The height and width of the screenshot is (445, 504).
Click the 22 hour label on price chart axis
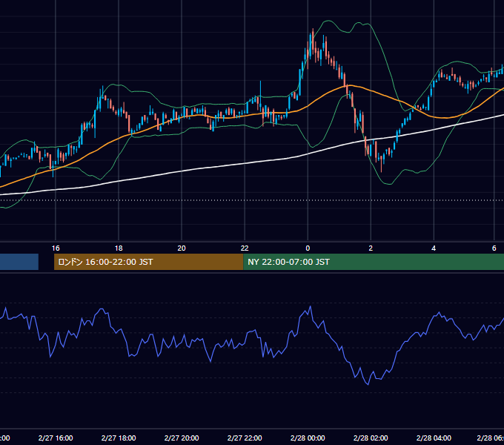(x=245, y=248)
